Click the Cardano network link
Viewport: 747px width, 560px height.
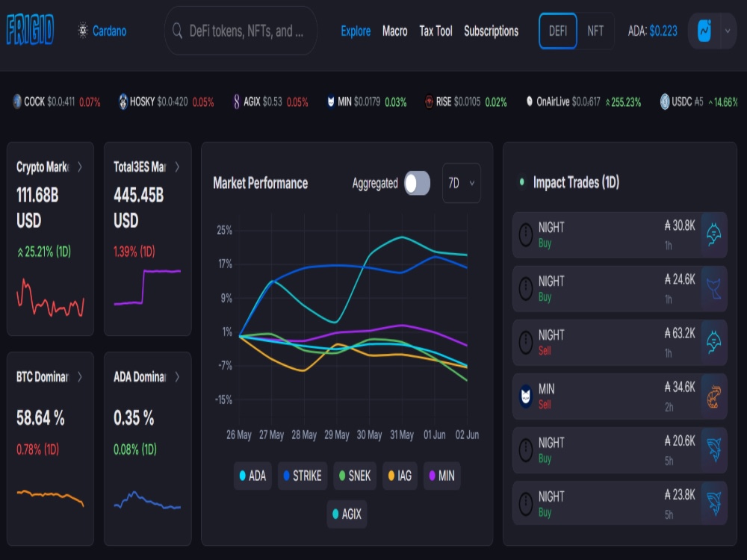110,31
